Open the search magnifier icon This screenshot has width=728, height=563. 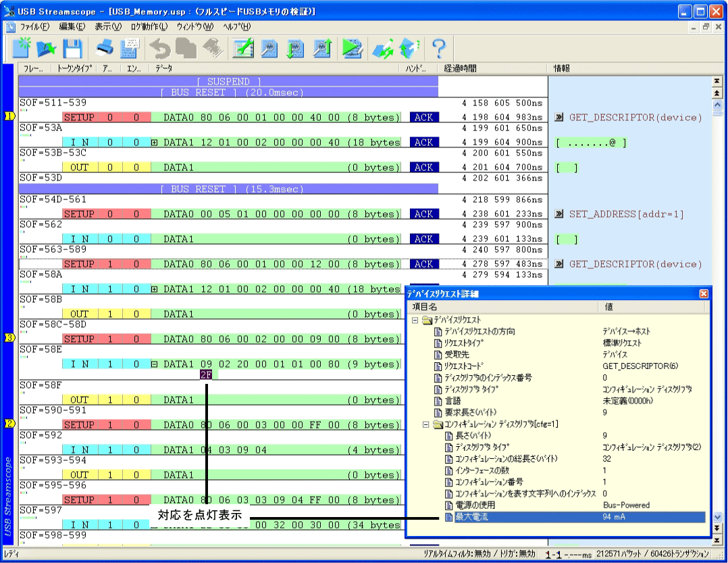(269, 48)
